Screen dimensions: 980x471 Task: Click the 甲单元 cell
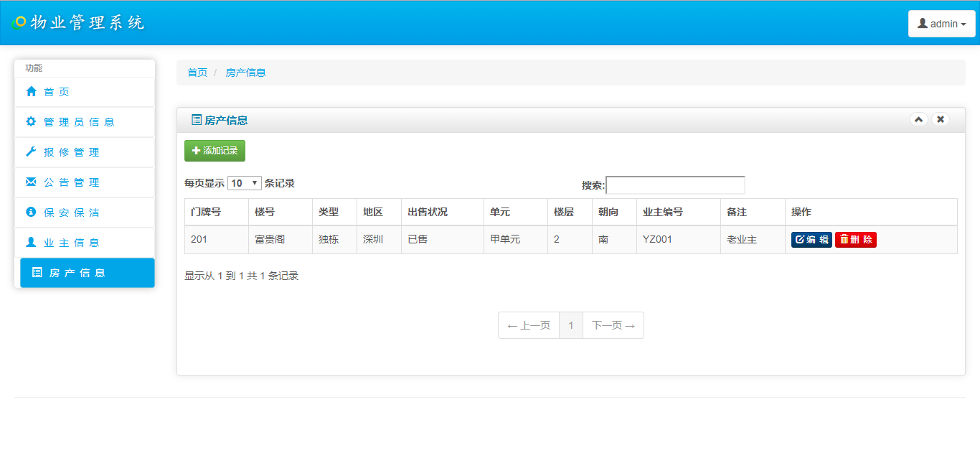pos(516,240)
